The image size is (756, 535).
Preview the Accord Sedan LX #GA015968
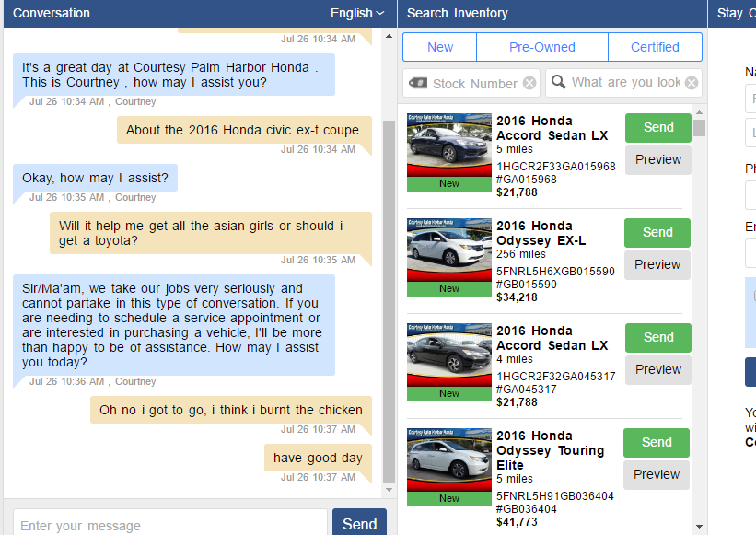[658, 159]
